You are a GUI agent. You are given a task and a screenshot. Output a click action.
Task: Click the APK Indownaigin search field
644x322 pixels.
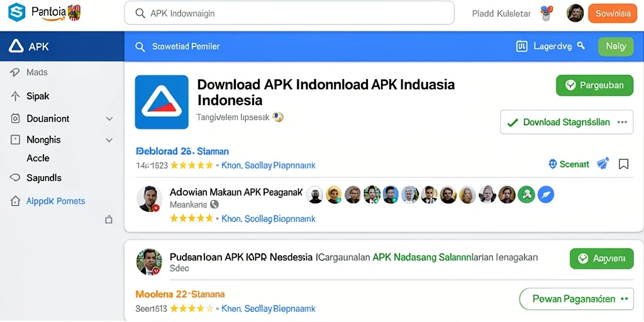point(289,13)
